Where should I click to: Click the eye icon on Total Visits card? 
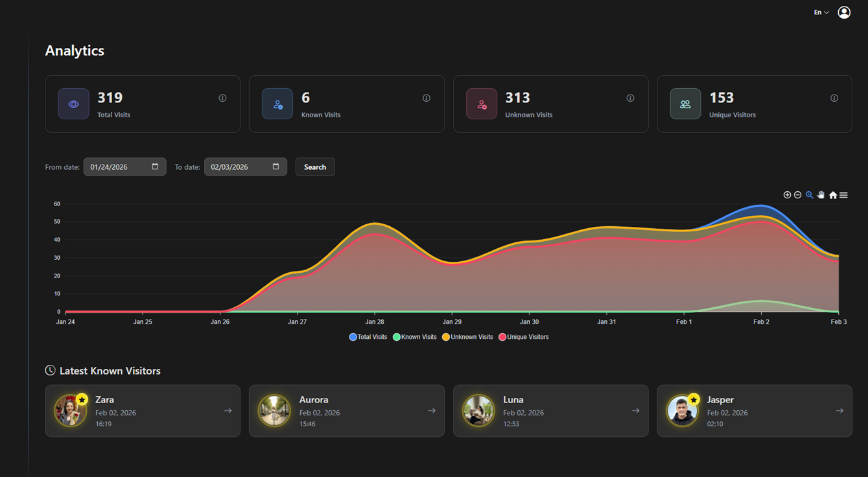[x=73, y=103]
